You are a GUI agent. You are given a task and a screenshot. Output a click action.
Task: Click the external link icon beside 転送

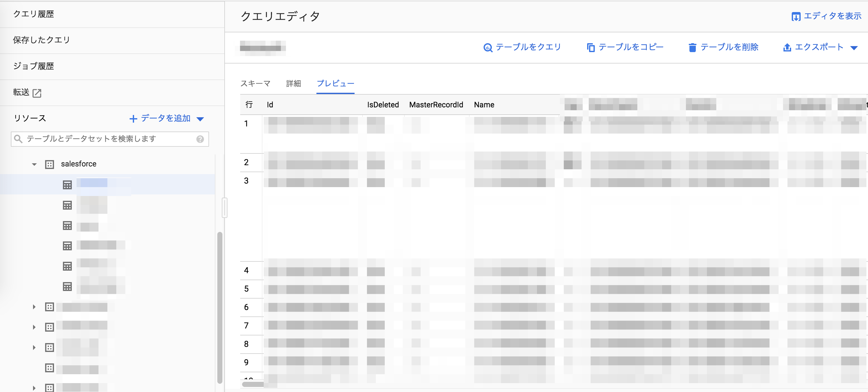click(x=37, y=93)
